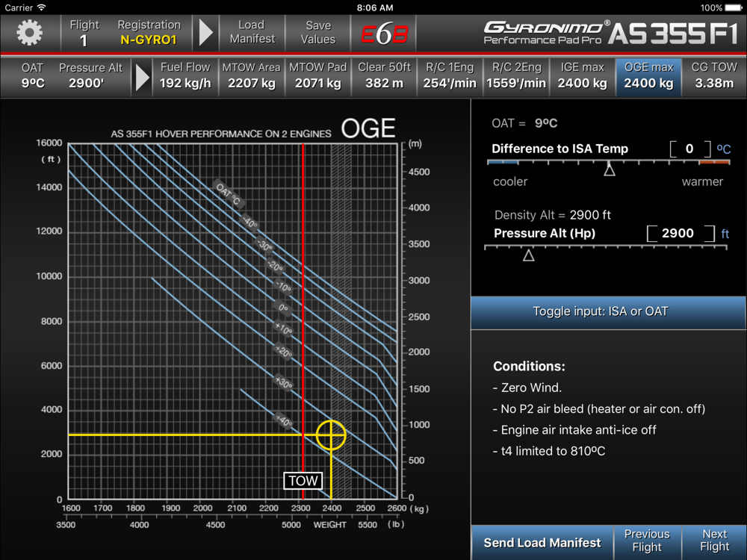
Task: Open the Load Manifest
Action: (252, 32)
